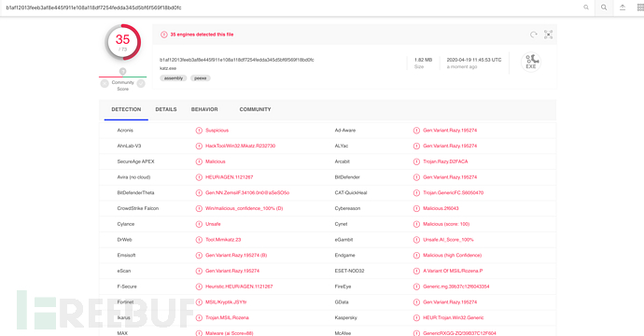
Task: Click the upload file icon in top bar
Action: tap(623, 7)
